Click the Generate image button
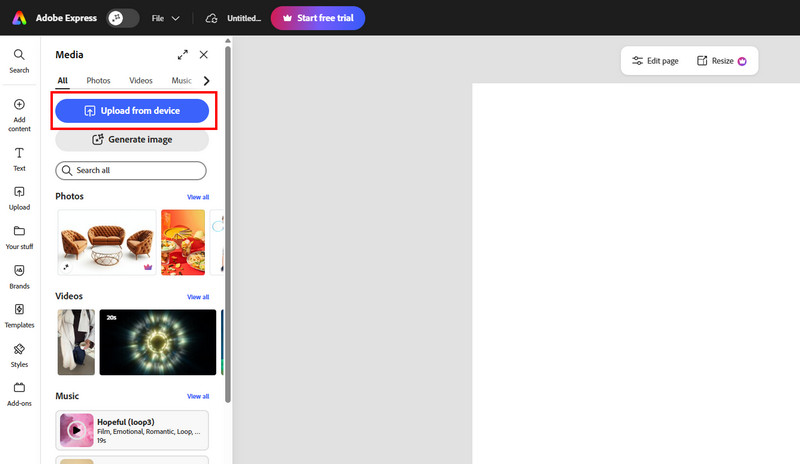This screenshot has height=464, width=800. (132, 140)
